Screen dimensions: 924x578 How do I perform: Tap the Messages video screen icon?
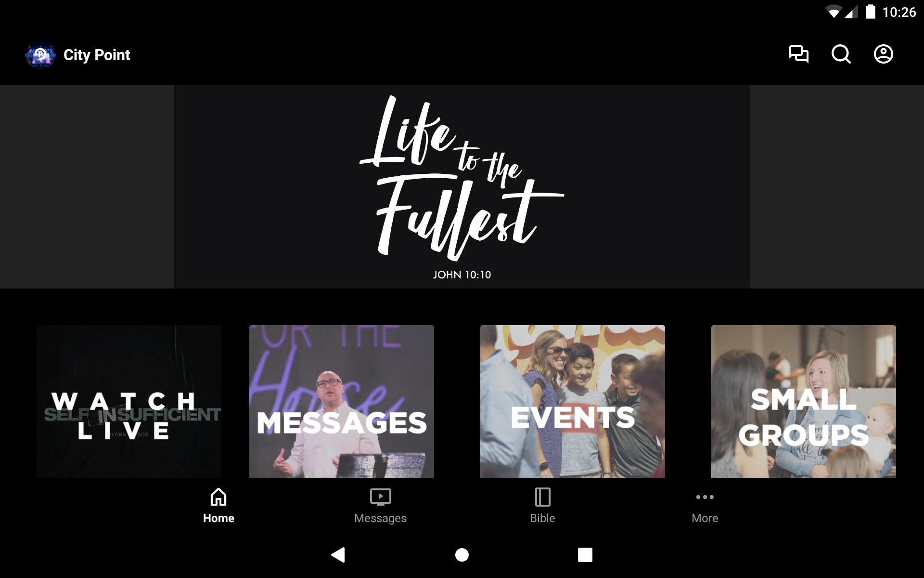380,497
